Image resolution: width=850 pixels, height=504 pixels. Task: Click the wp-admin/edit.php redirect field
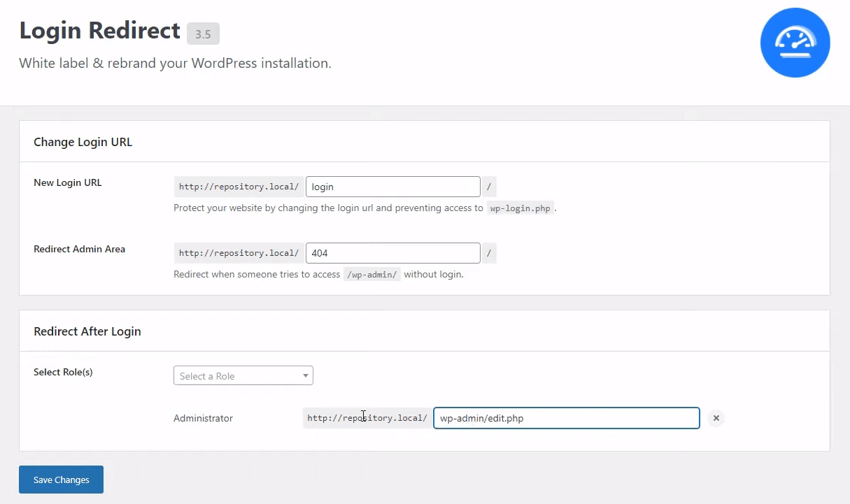566,418
